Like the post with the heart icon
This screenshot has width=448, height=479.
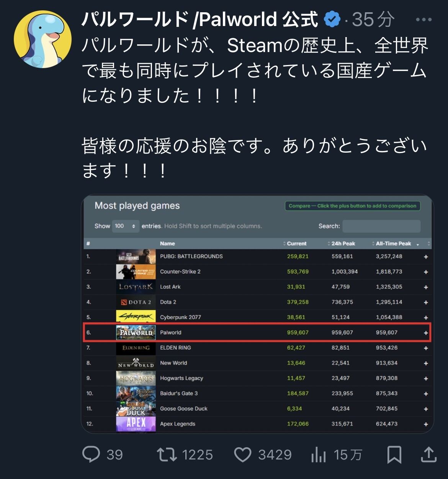[x=242, y=455]
